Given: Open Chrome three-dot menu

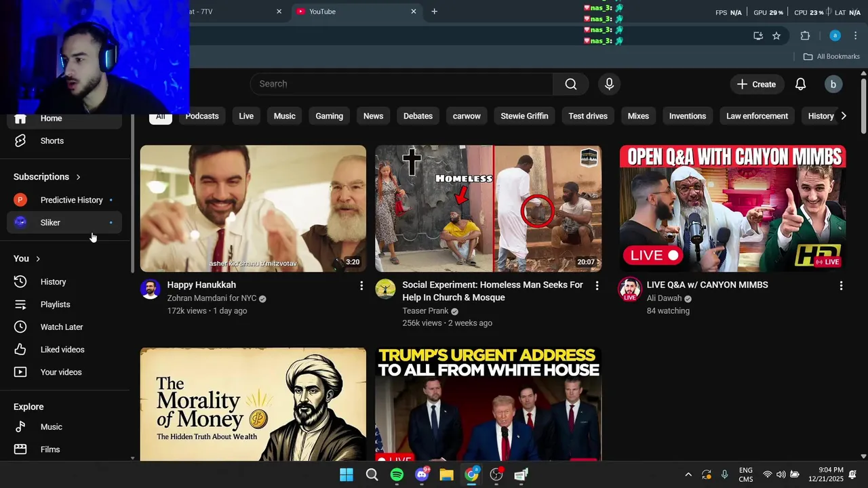Looking at the screenshot, I should (855, 36).
